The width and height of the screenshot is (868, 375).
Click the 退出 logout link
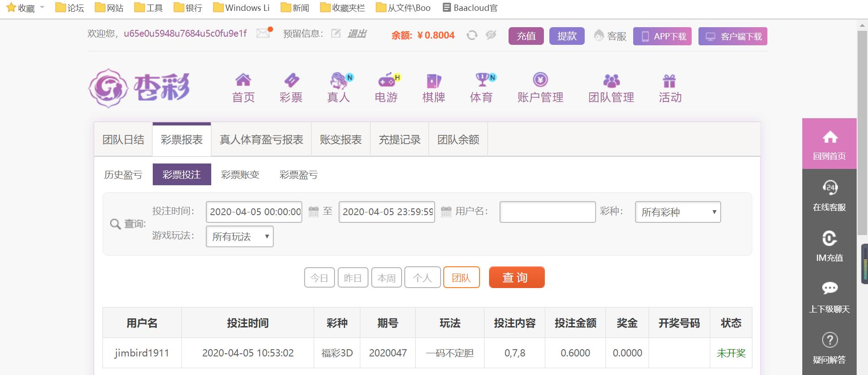[357, 34]
